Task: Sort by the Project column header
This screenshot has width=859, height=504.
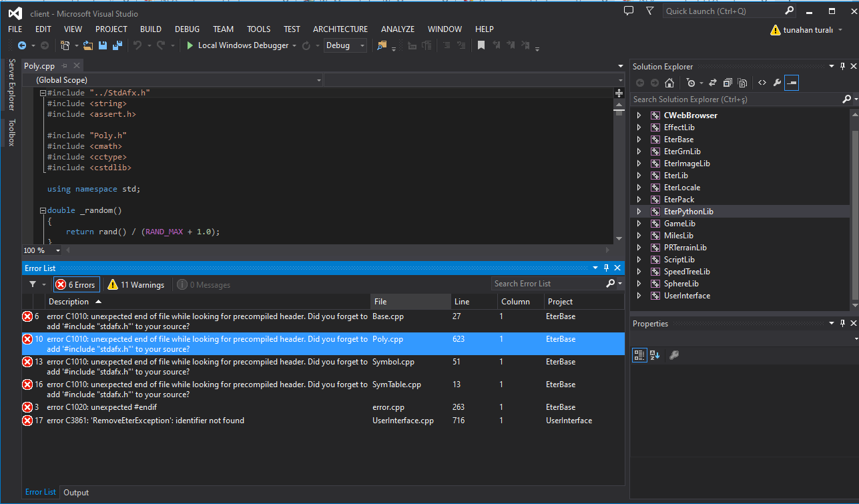Action: 584,302
